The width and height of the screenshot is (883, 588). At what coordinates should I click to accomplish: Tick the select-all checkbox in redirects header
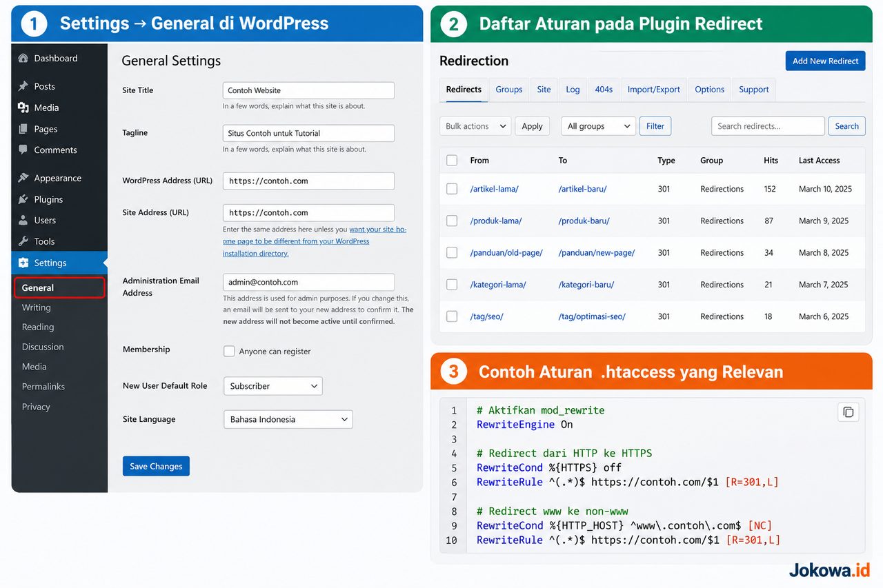(452, 161)
